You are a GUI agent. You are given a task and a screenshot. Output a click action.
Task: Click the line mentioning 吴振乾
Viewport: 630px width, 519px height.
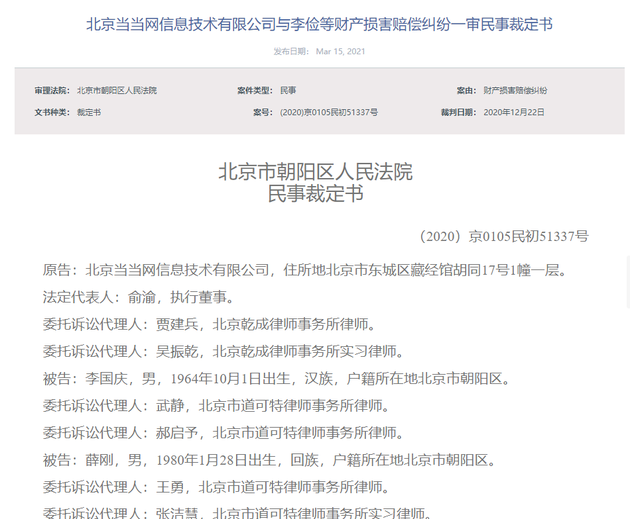point(223,351)
